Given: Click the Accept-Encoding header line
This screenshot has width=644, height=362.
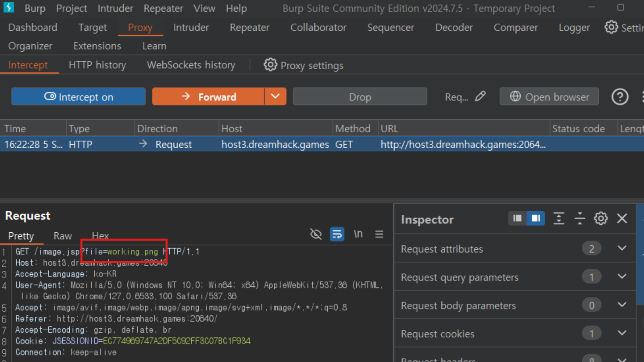Looking at the screenshot, I should 93,330.
